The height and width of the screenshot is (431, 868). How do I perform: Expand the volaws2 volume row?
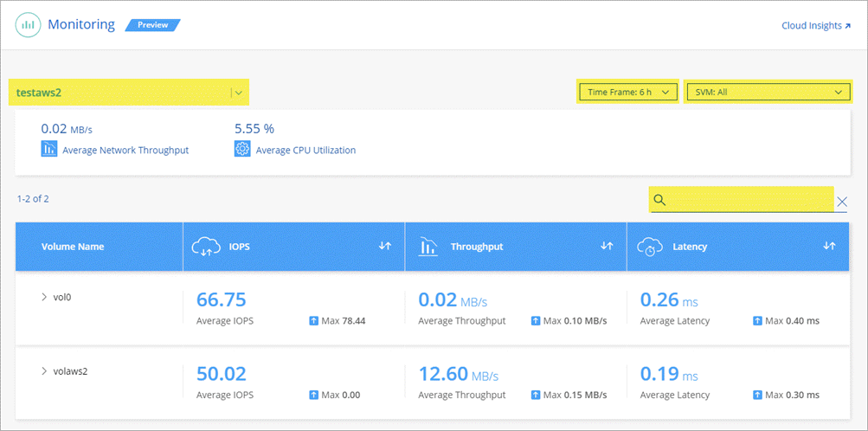click(44, 371)
